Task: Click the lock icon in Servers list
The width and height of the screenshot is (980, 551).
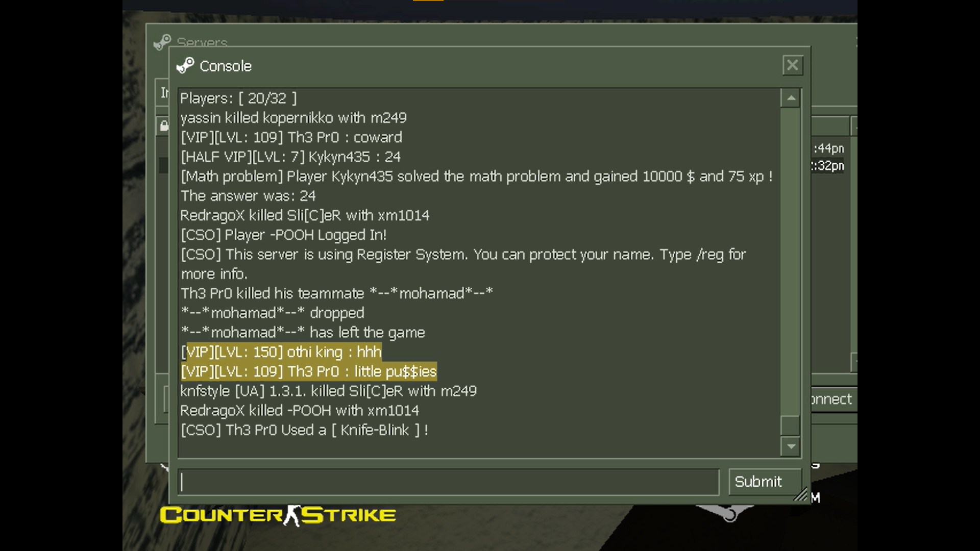Action: (x=164, y=126)
